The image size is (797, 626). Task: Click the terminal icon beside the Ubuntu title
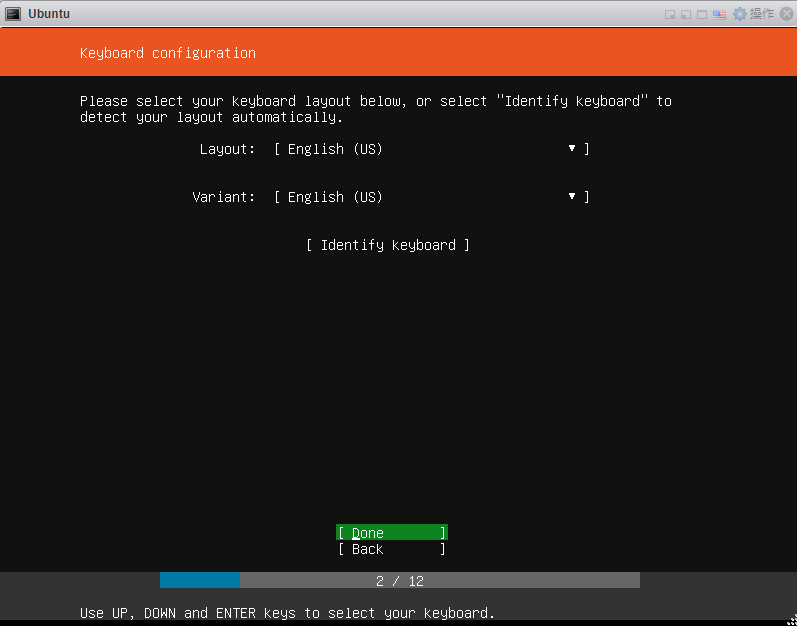pos(13,14)
